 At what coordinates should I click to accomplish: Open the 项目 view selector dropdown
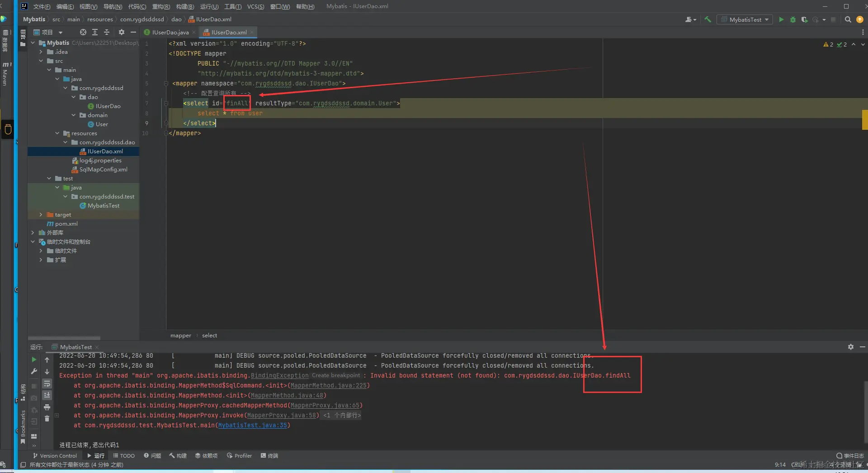coord(48,32)
